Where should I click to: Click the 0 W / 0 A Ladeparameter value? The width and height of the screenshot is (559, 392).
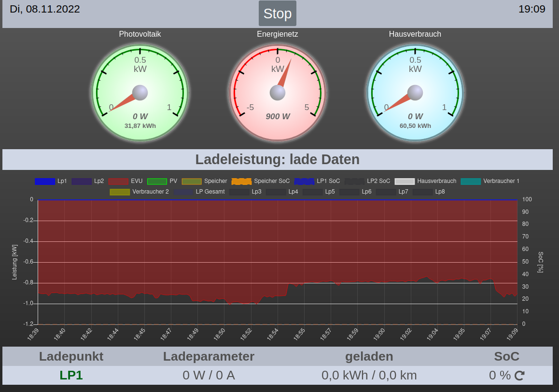pos(209,376)
